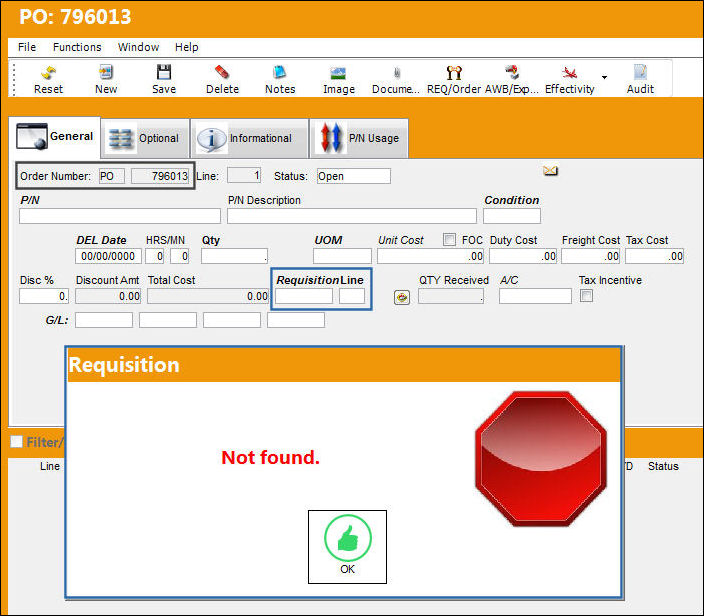
Task: Switch to the General tab
Action: coord(54,136)
